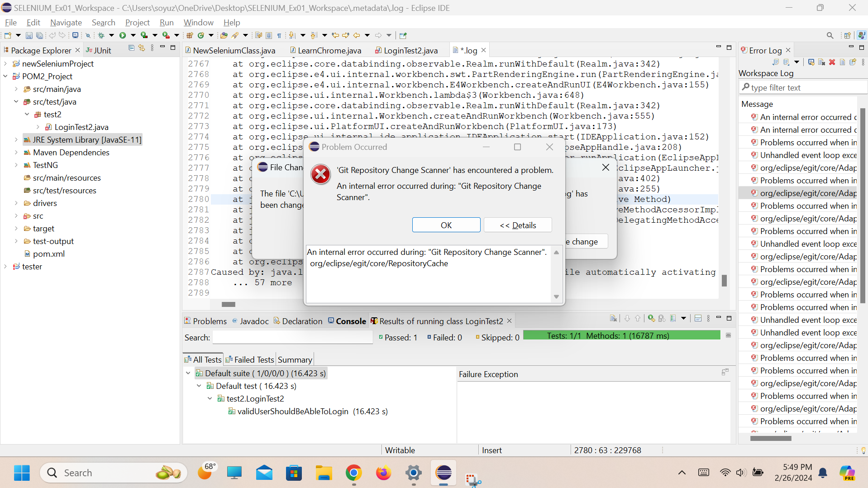
Task: Click the New Java Package icon
Action: (x=190, y=35)
